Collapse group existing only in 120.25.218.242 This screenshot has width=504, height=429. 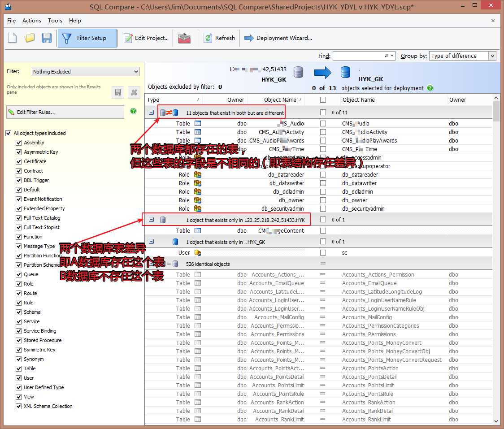[x=151, y=220]
